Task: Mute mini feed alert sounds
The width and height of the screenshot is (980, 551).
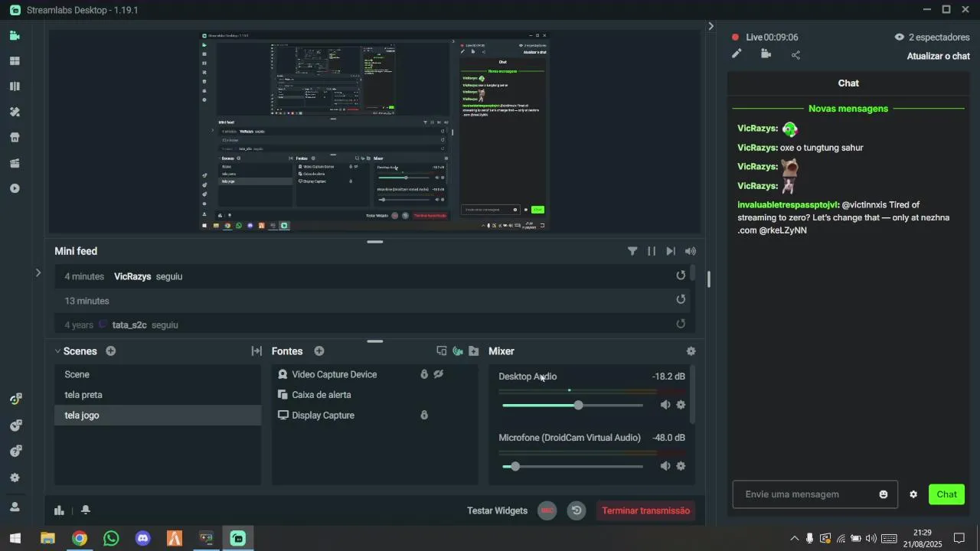Action: click(x=691, y=251)
